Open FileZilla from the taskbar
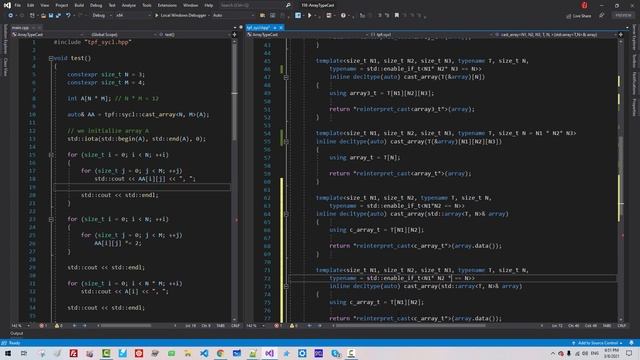 click(73, 353)
